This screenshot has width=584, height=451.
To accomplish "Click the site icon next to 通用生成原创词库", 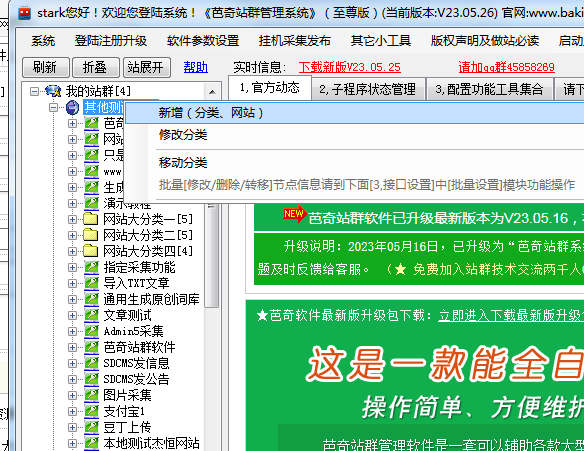I will 91,299.
